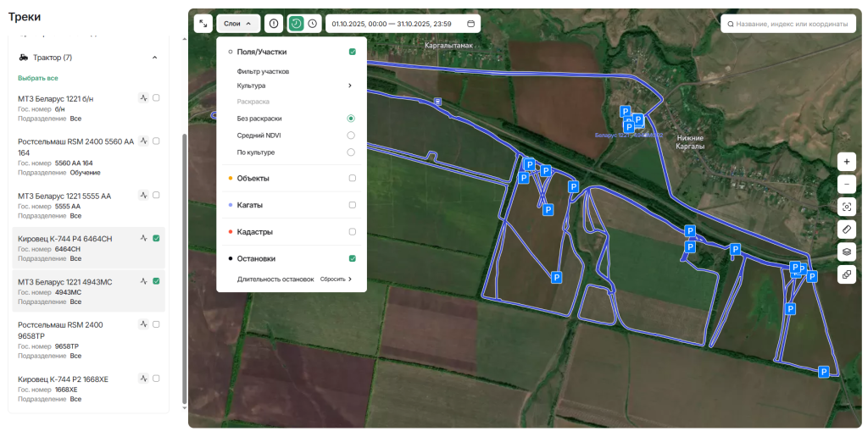Image resolution: width=868 pixels, height=437 pixels.
Task: Click the map search input field
Action: click(793, 24)
